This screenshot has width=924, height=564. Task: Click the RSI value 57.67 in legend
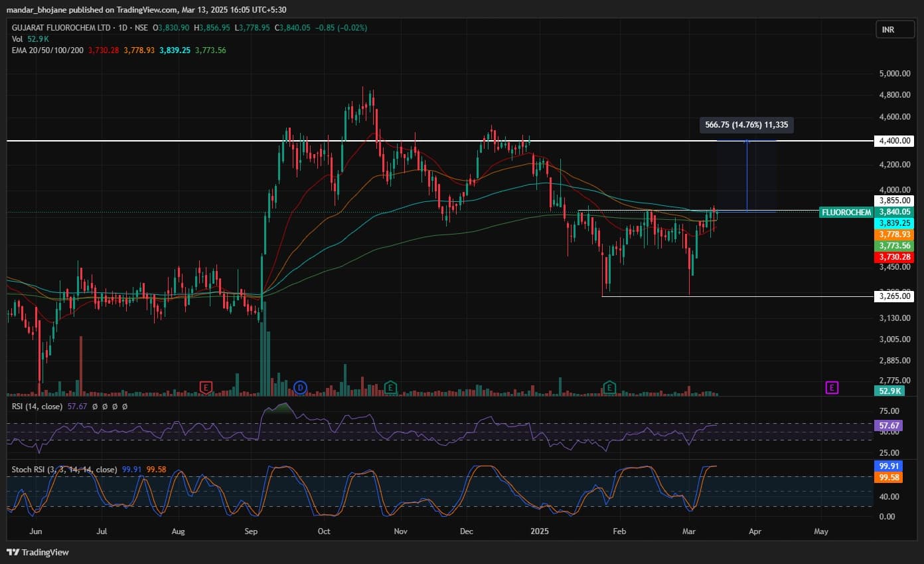(x=77, y=406)
